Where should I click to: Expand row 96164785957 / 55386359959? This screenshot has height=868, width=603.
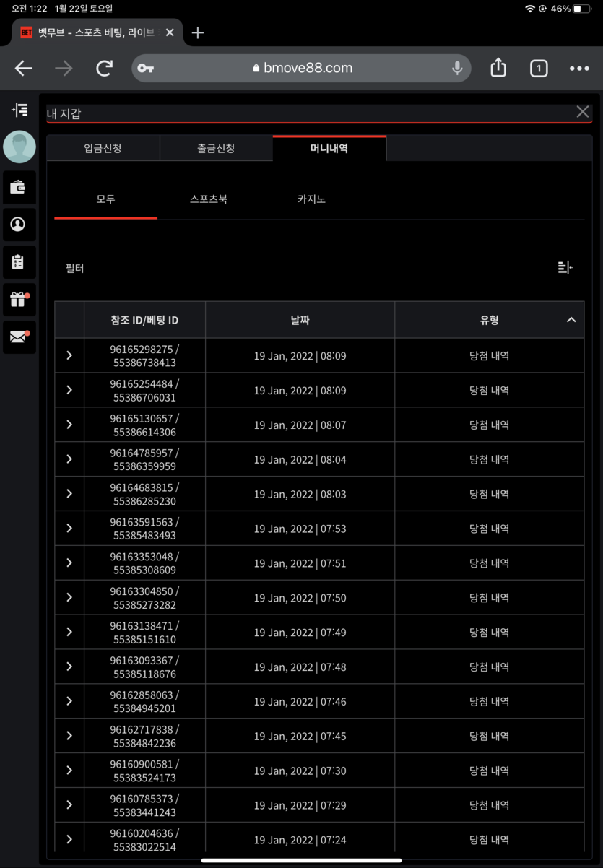tap(69, 459)
